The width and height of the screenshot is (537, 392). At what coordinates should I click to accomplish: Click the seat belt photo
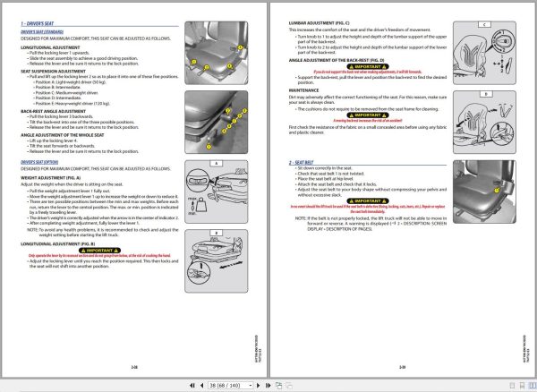tap(484, 192)
